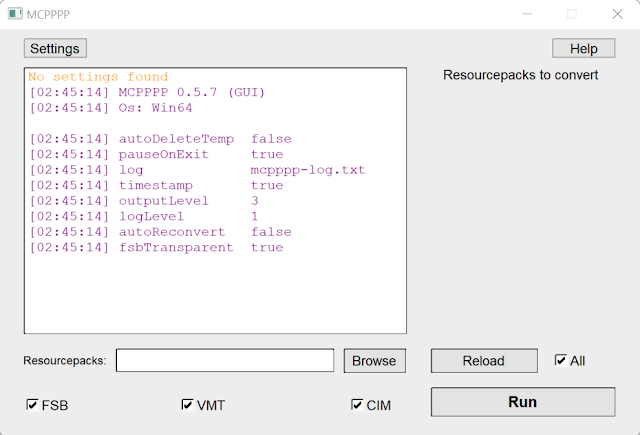Open the Settings button
Image resolution: width=640 pixels, height=435 pixels.
point(55,49)
